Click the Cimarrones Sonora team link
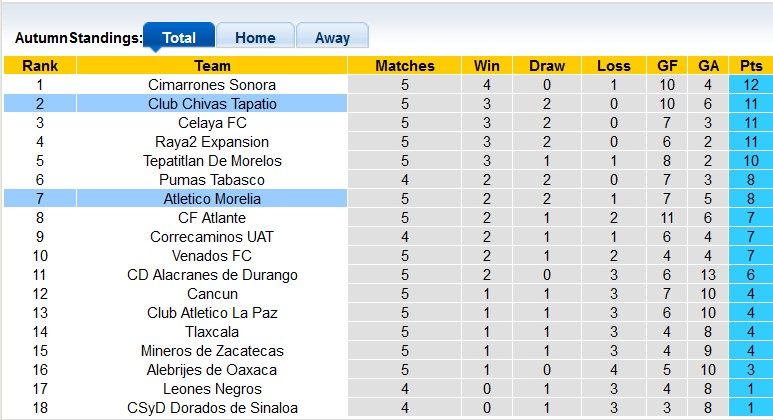The height and width of the screenshot is (420, 773). [x=212, y=85]
